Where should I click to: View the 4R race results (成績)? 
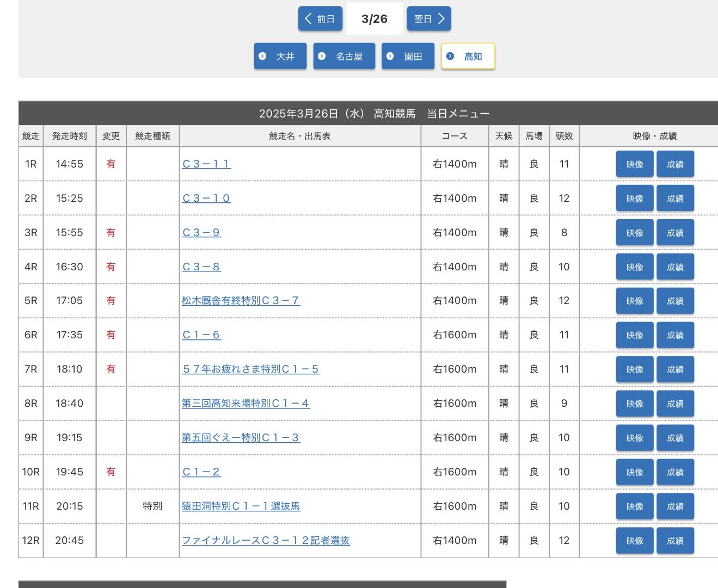[675, 267]
